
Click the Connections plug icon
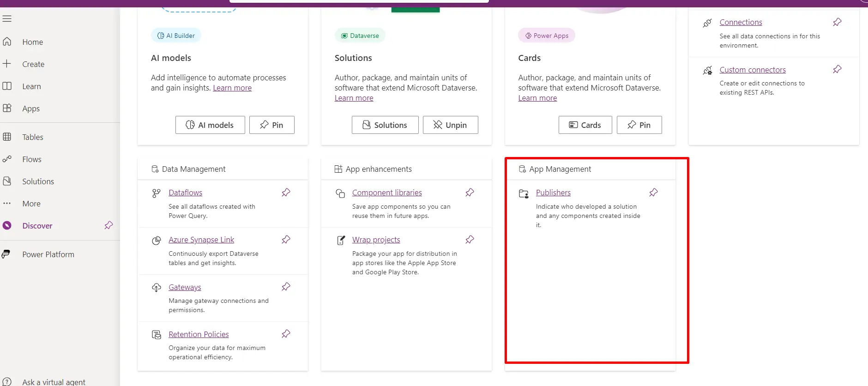pyautogui.click(x=707, y=23)
